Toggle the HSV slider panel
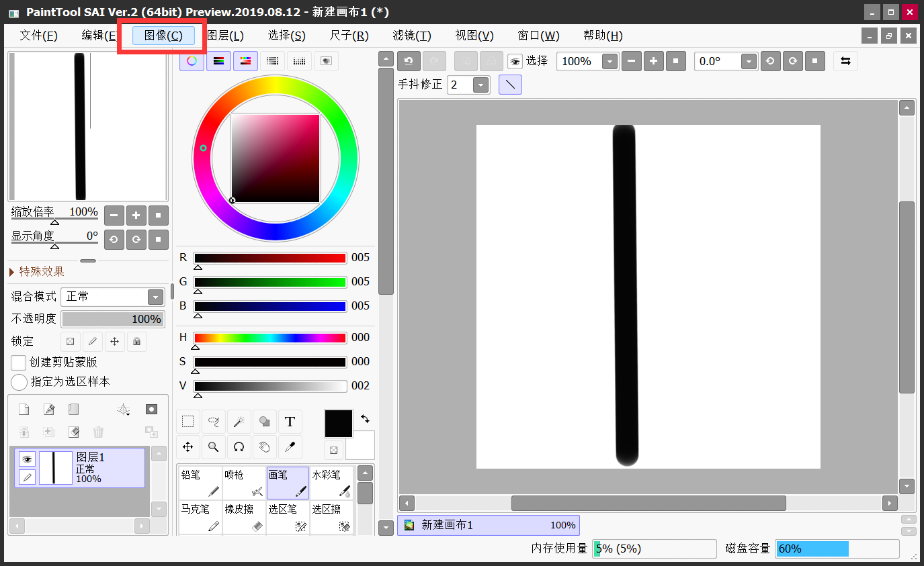 (x=245, y=61)
